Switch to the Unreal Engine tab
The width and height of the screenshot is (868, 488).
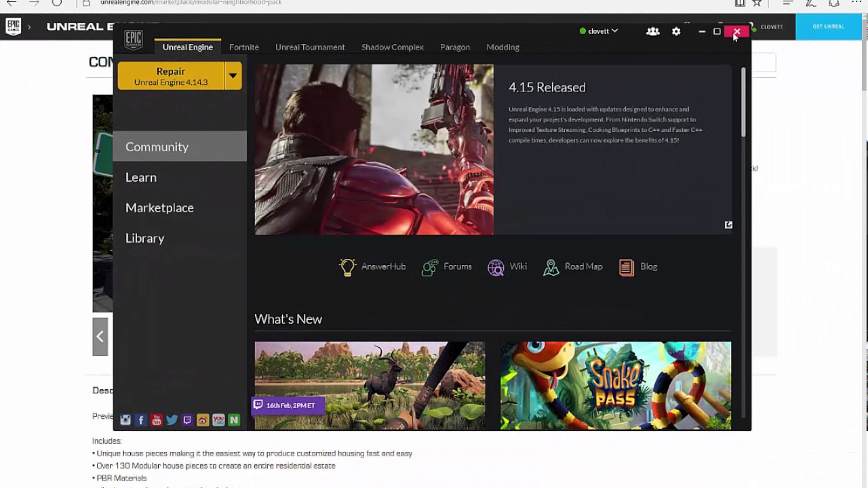pos(188,47)
